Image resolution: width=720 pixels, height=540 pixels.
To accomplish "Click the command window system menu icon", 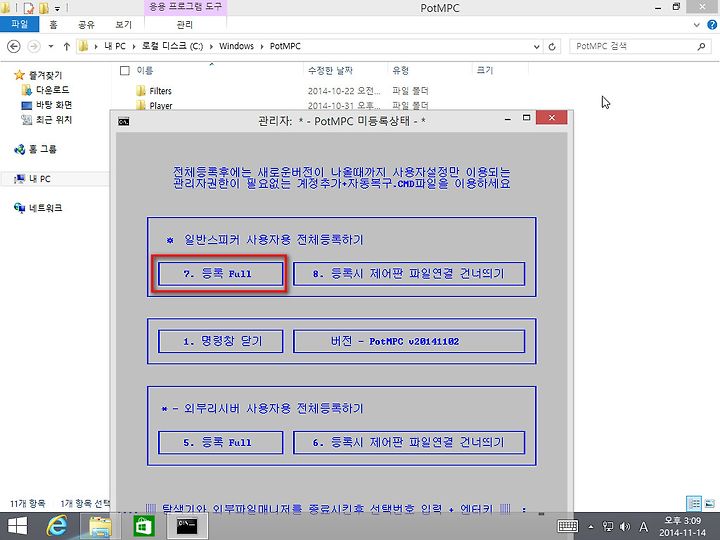I will [x=124, y=121].
